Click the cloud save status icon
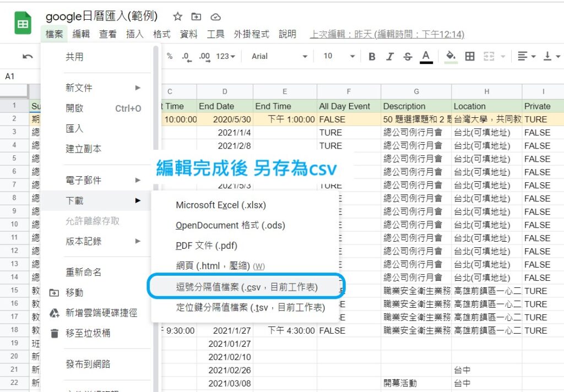The height and width of the screenshot is (392, 564). [215, 17]
